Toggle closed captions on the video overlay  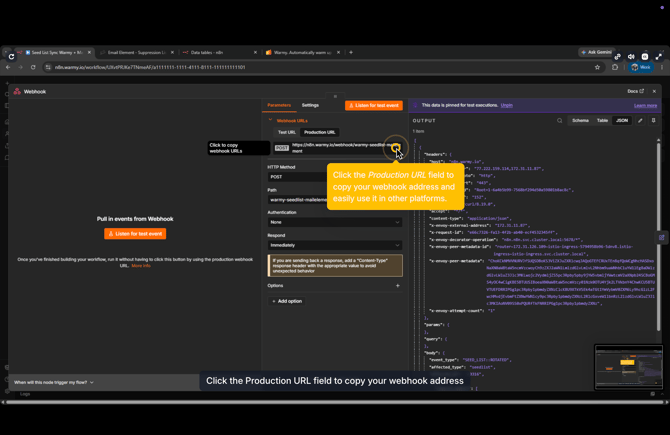[x=645, y=56]
